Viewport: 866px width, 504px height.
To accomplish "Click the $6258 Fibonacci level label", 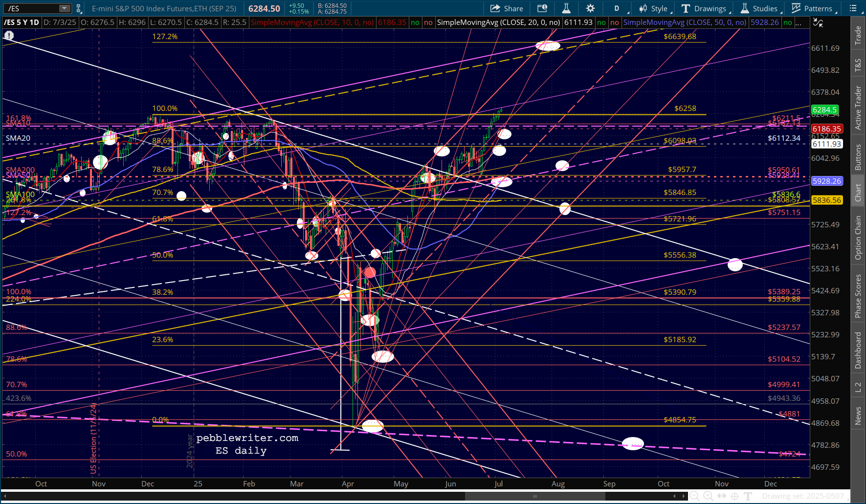I will click(685, 109).
